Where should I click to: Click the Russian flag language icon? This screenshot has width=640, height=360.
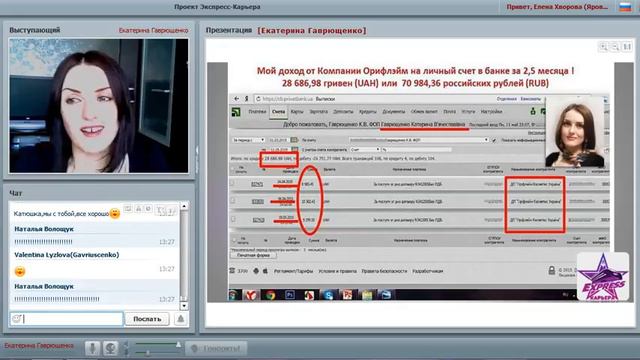625,7
